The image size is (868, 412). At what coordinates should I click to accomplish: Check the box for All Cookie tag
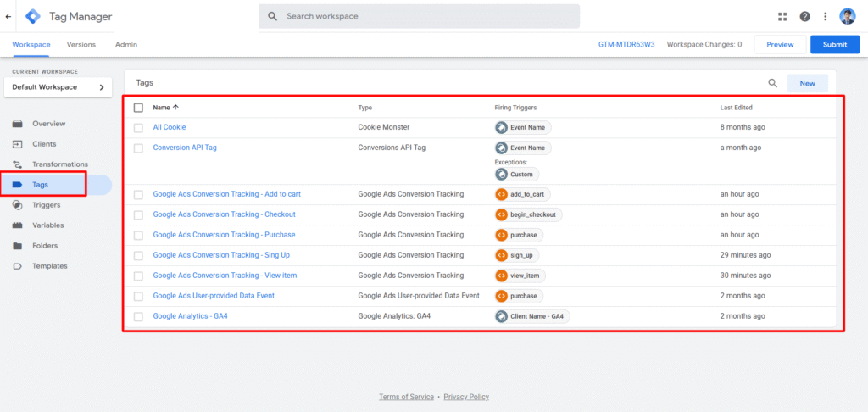(138, 127)
